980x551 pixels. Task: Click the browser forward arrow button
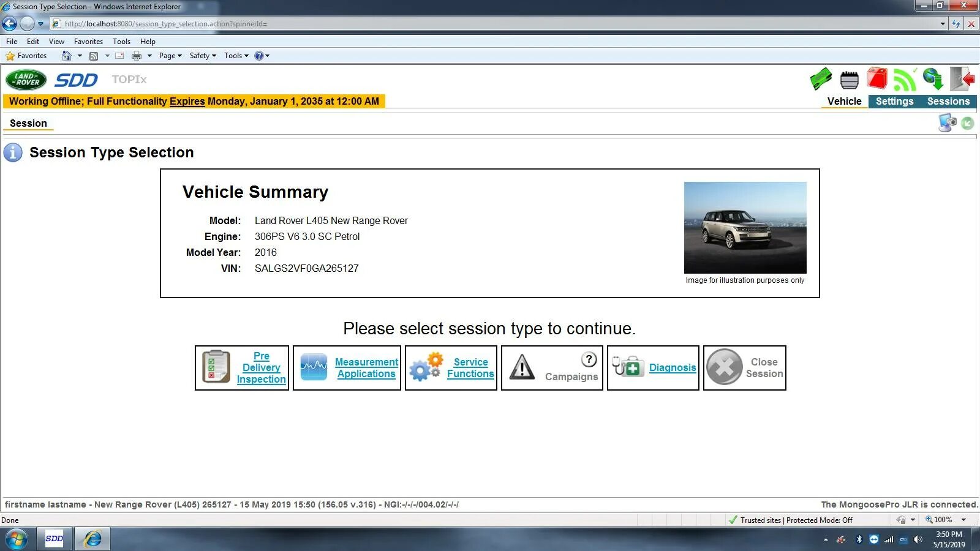click(x=27, y=24)
